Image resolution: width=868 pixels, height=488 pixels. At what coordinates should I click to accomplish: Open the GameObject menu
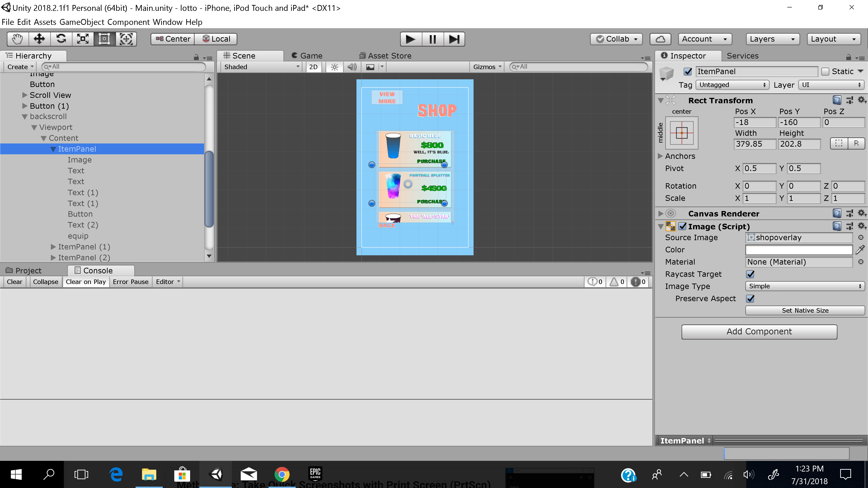coord(83,22)
